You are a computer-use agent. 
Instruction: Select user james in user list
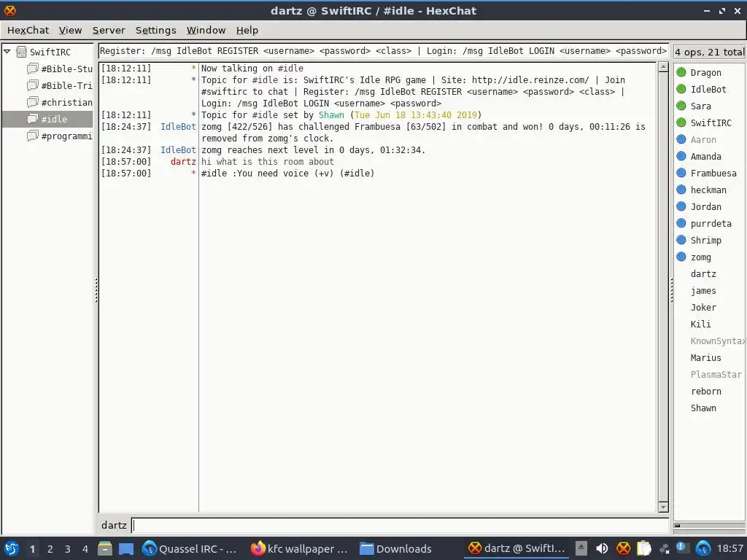point(703,290)
